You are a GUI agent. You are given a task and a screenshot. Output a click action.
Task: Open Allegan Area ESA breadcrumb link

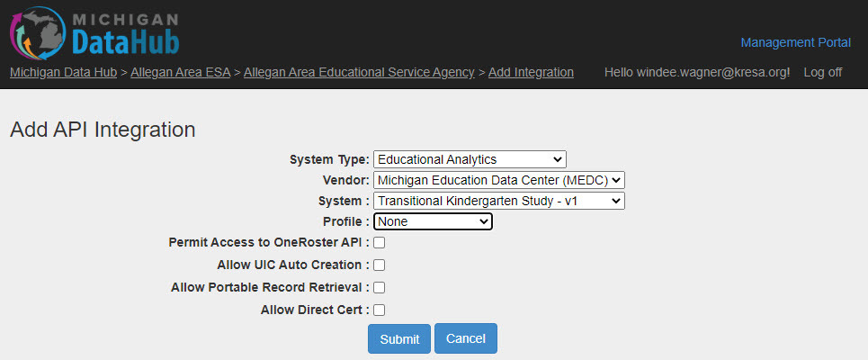[x=181, y=72]
